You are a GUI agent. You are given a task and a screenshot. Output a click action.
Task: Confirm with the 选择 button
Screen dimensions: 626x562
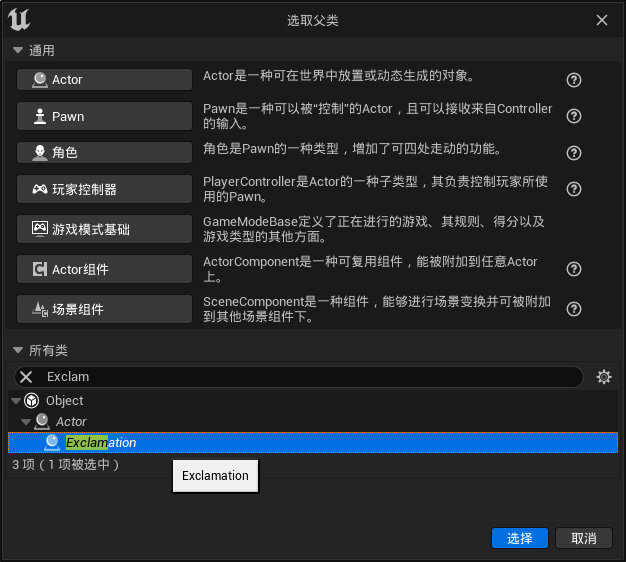pyautogui.click(x=520, y=538)
